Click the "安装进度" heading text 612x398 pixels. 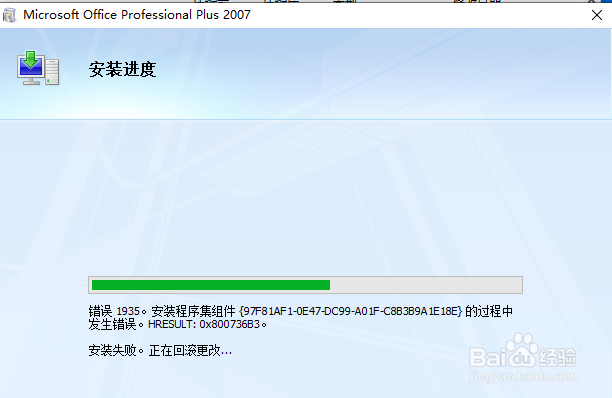pos(123,69)
